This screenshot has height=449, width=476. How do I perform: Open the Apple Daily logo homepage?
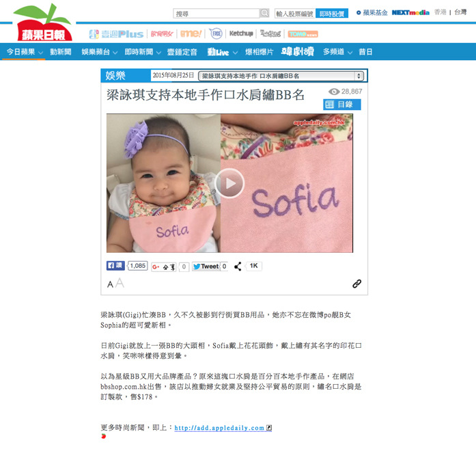43,23
